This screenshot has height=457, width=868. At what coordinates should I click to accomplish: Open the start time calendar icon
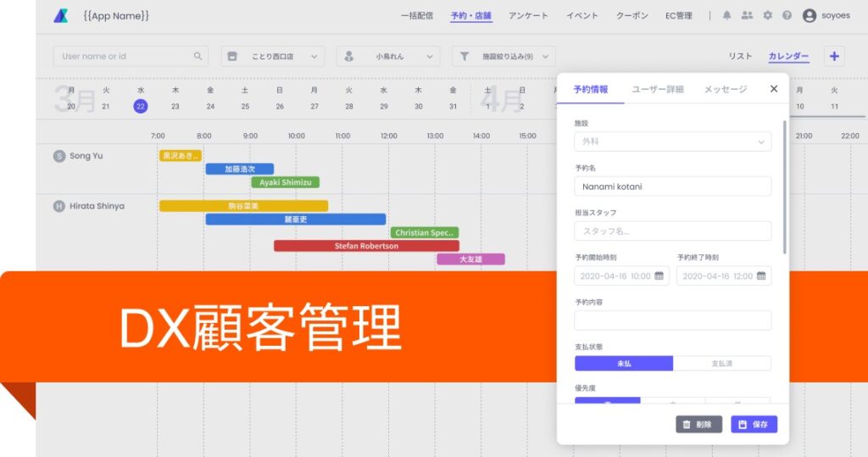(659, 276)
